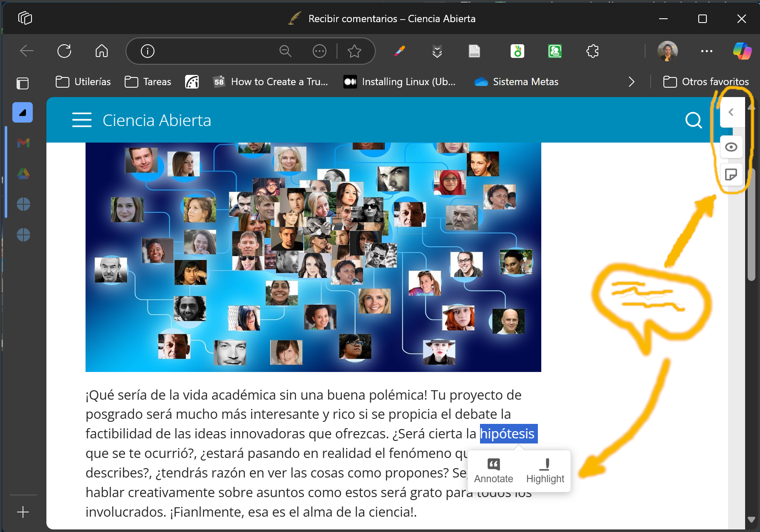
Task: Click the Annotate button in popup
Action: [493, 471]
